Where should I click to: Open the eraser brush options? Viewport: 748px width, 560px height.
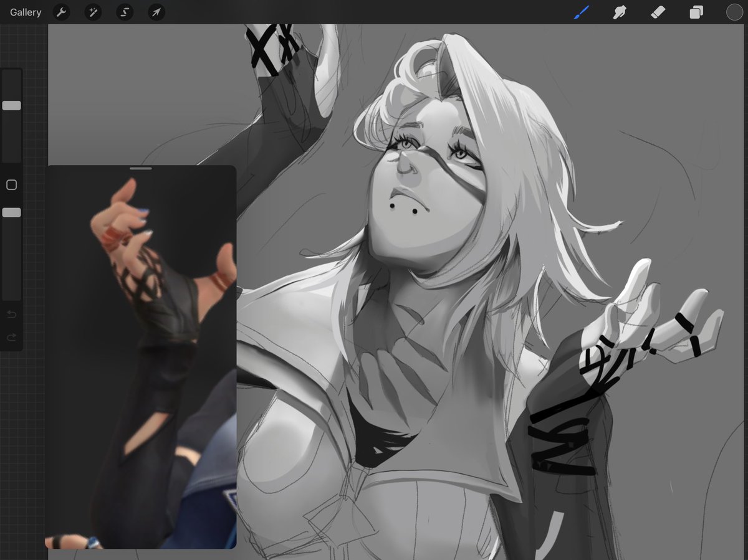[658, 12]
